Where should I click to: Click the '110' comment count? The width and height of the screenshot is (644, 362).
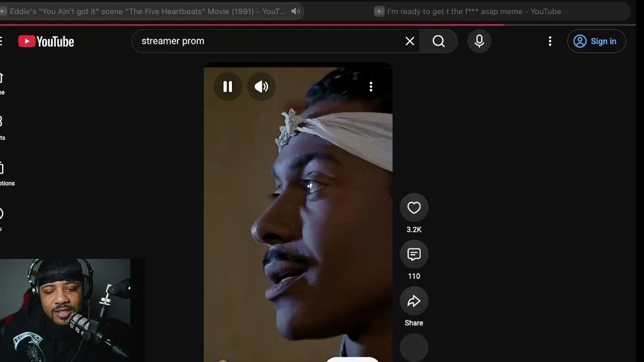[x=414, y=277]
